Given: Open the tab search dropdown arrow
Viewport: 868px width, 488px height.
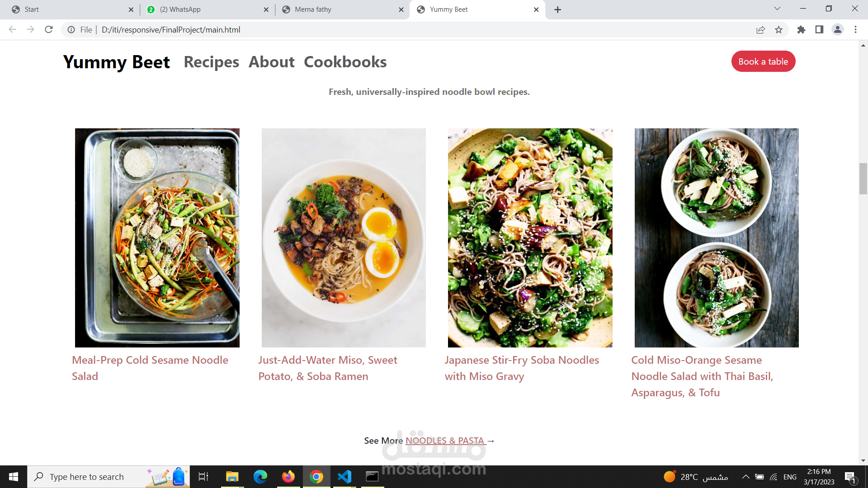Looking at the screenshot, I should click(777, 9).
